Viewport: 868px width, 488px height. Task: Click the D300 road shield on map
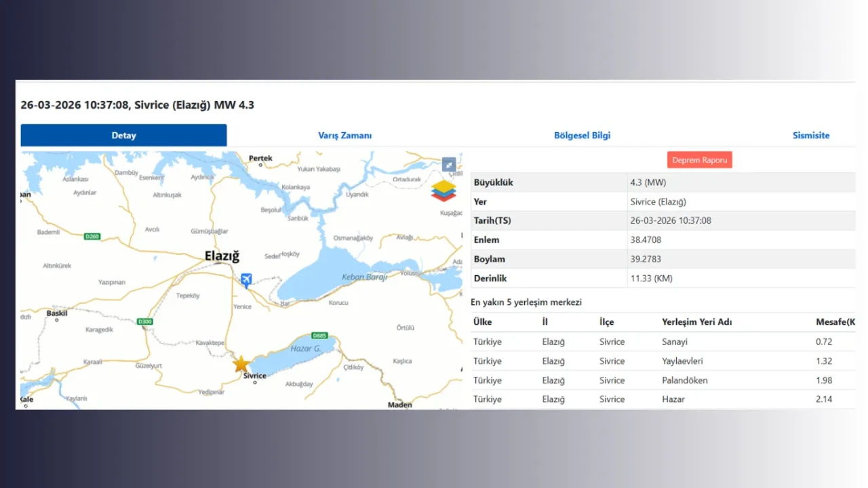[144, 321]
